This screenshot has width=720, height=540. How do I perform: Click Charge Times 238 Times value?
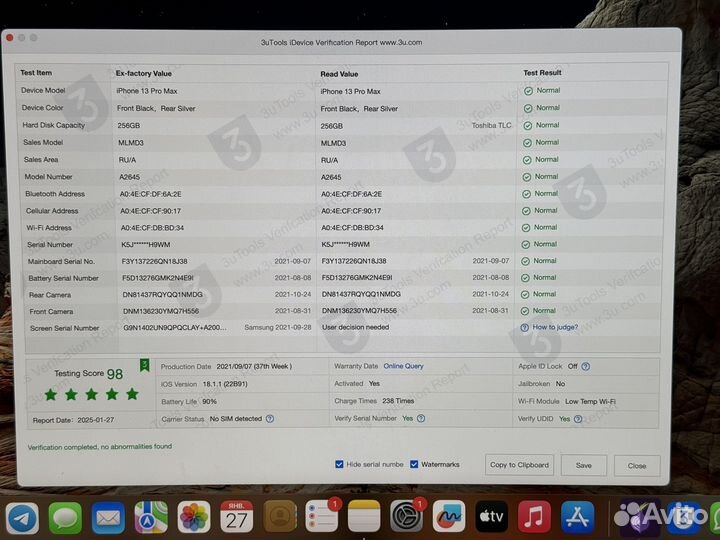(x=398, y=401)
